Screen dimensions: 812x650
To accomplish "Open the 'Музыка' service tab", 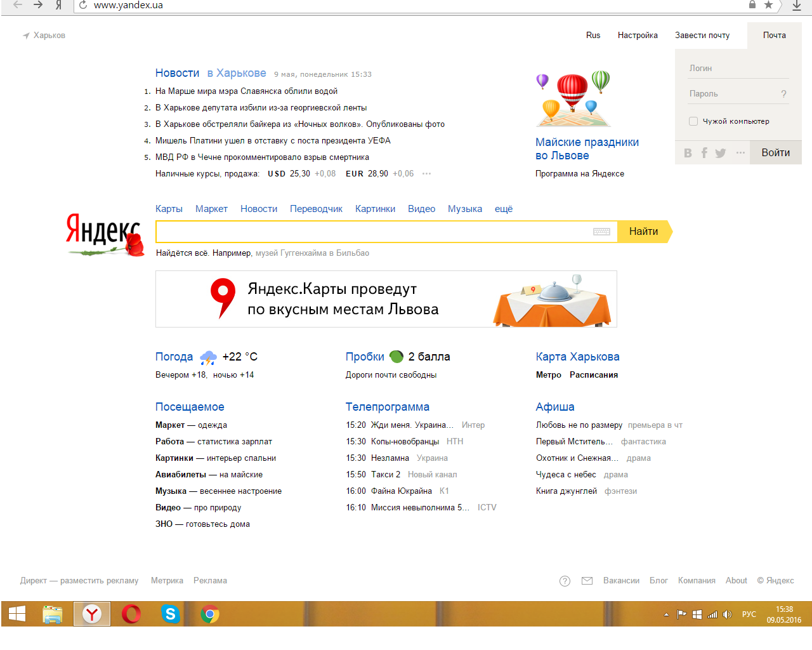I will (x=465, y=209).
